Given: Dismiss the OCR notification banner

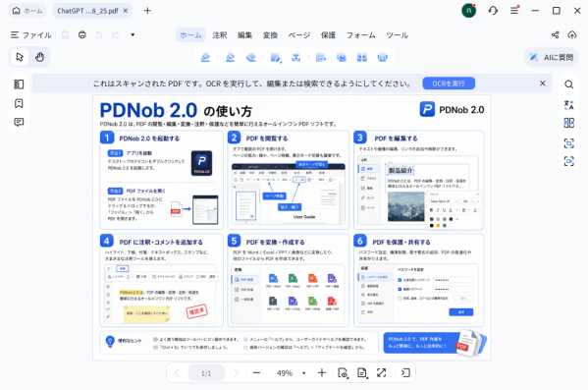Looking at the screenshot, I should tap(542, 84).
